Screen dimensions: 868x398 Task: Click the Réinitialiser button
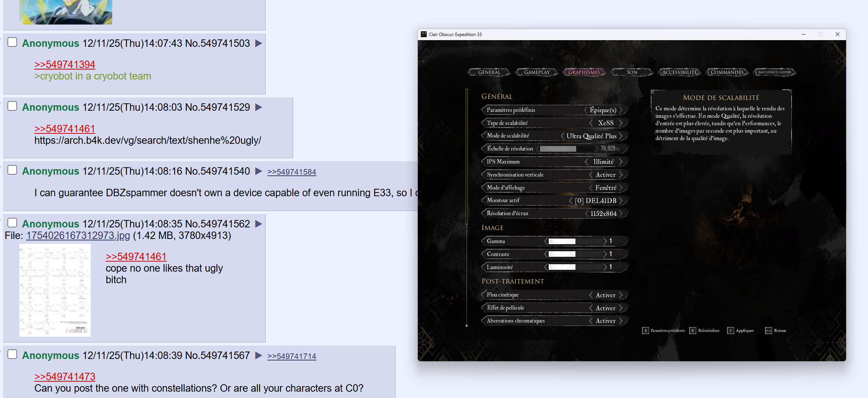[x=704, y=331]
